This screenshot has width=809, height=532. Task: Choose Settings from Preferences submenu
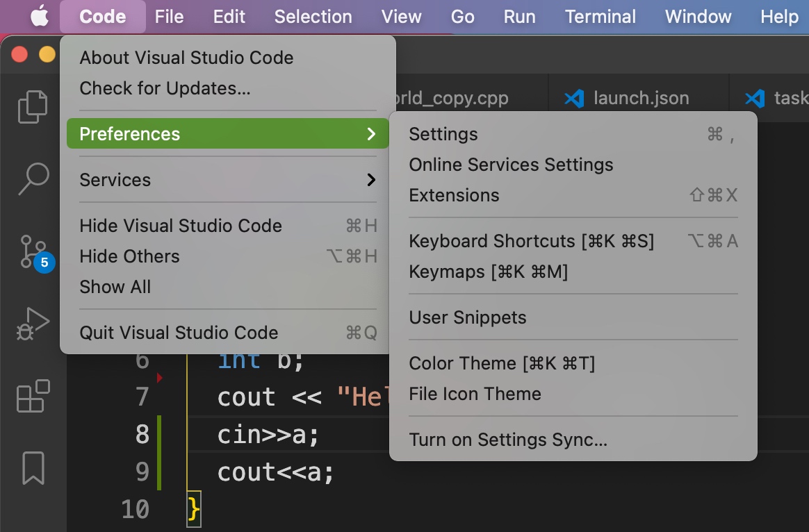click(443, 134)
